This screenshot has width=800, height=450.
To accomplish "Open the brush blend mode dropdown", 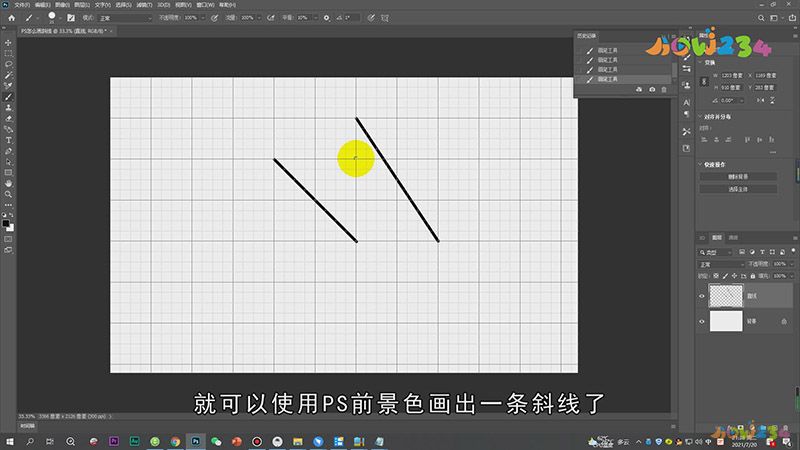I will click(126, 18).
